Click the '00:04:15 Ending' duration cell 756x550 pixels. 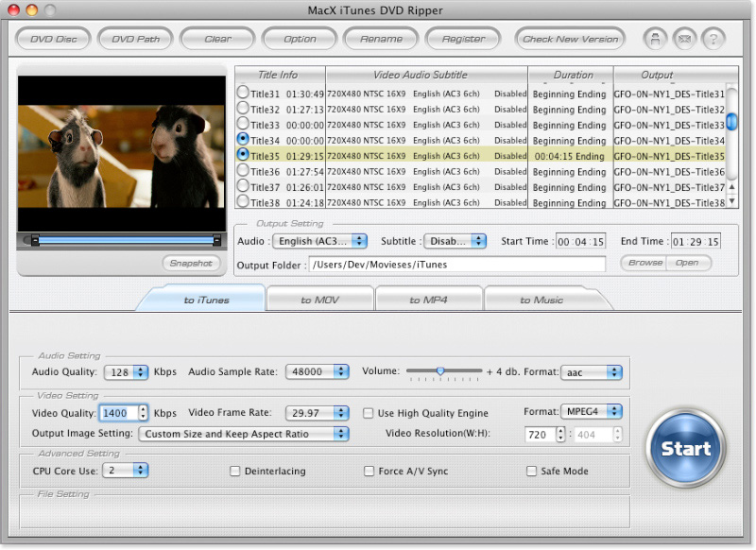(570, 156)
